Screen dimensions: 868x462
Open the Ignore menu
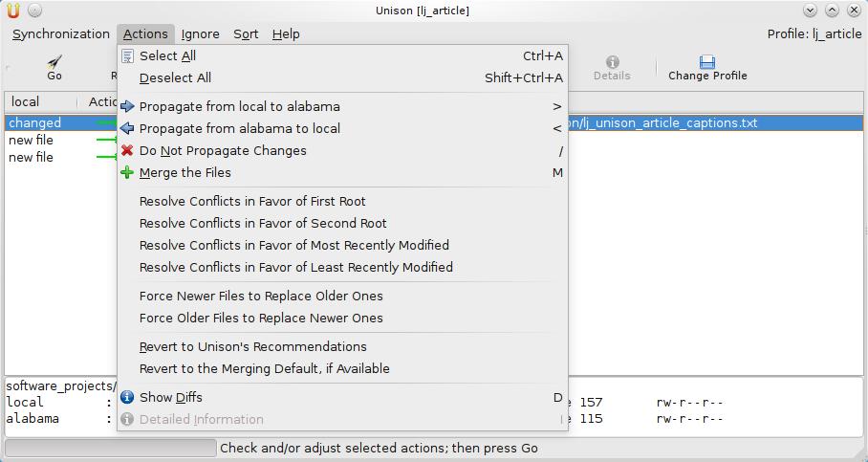[x=200, y=33]
